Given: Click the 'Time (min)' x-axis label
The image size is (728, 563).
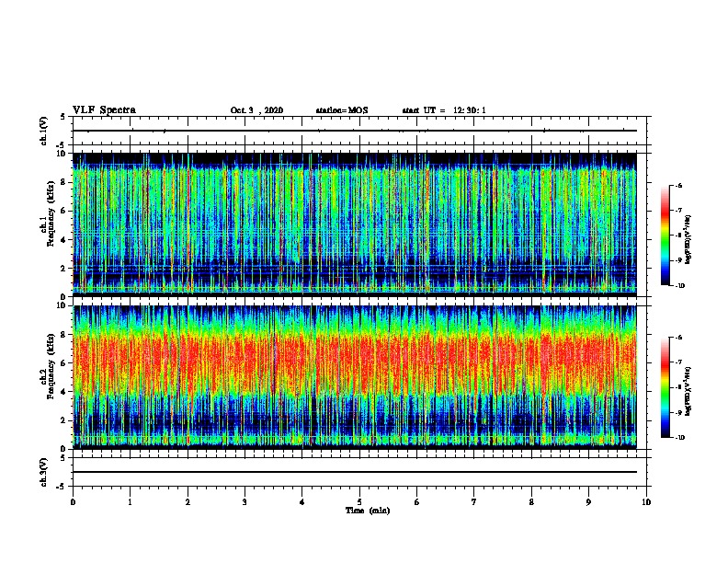Looking at the screenshot, I should pyautogui.click(x=368, y=511).
